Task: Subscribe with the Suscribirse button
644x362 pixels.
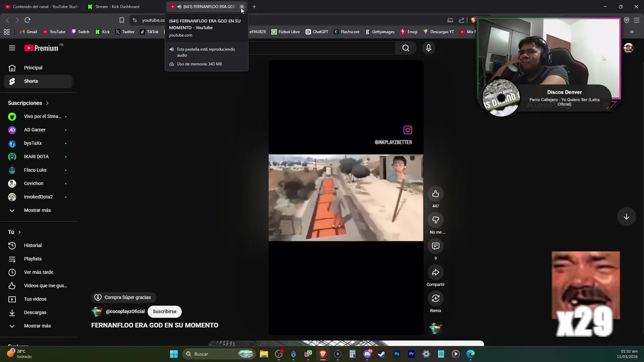Action: 165,312
